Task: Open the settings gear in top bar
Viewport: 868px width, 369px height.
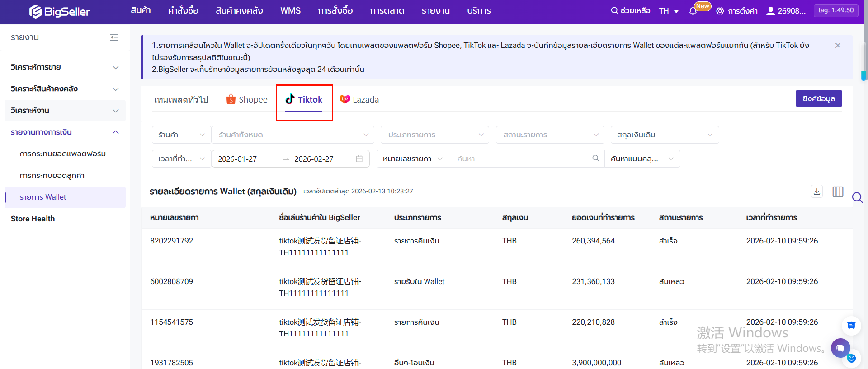Action: click(720, 11)
